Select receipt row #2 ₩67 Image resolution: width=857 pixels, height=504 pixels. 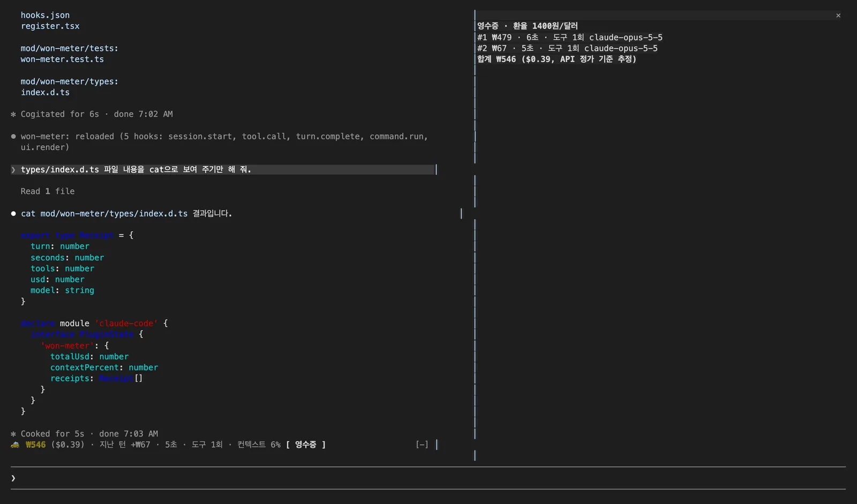pos(567,48)
